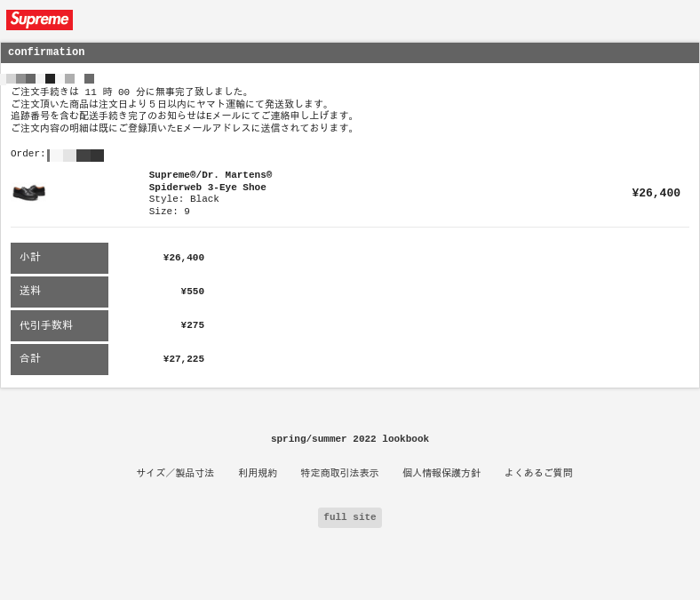
Task: Click the confirmation header bar
Action: [x=349, y=52]
